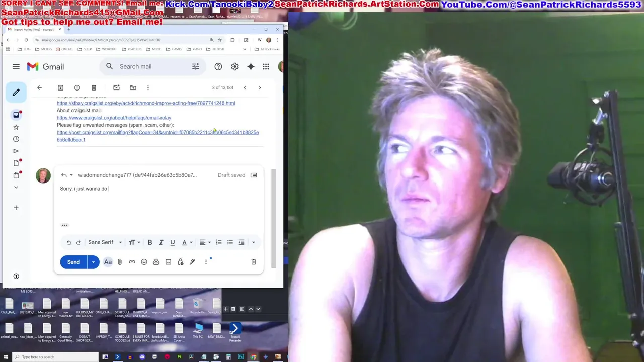Open the Inbox sidebar icon
644x362 pixels.
[16, 115]
